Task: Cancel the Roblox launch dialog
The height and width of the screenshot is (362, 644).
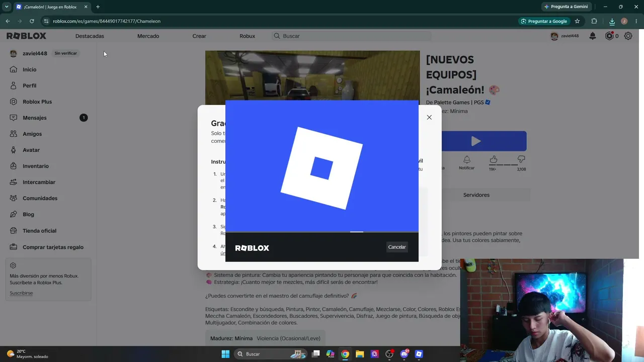Action: 397,247
